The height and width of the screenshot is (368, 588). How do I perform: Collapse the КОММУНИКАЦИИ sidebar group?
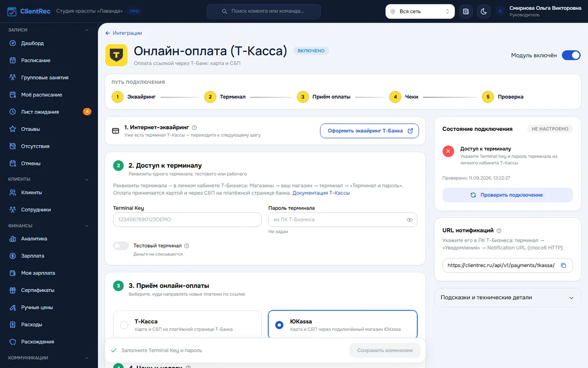(x=87, y=358)
